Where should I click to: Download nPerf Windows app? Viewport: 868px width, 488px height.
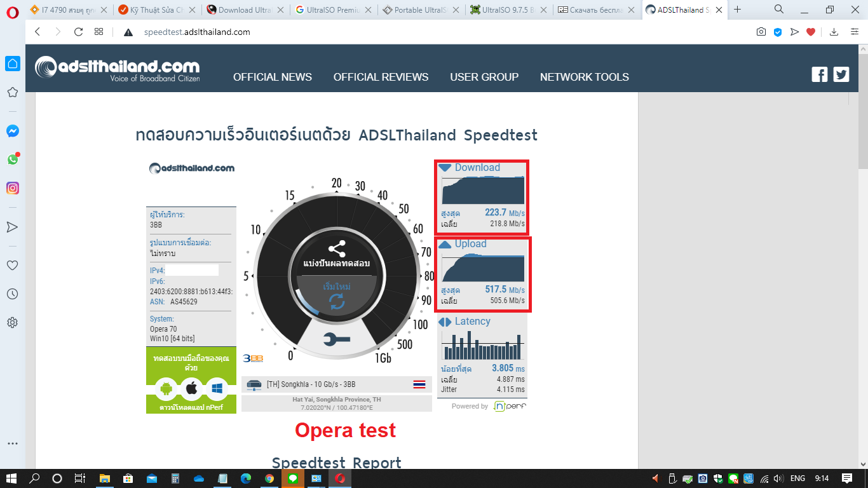coord(217,388)
